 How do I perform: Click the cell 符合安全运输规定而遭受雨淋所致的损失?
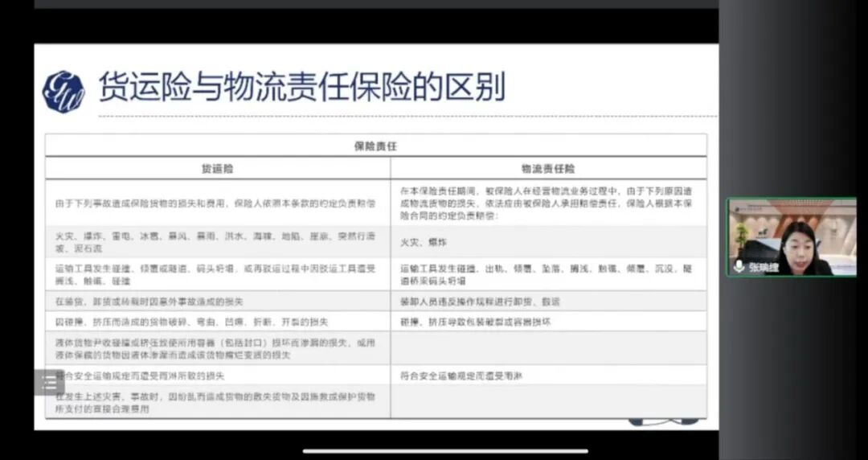(218, 376)
